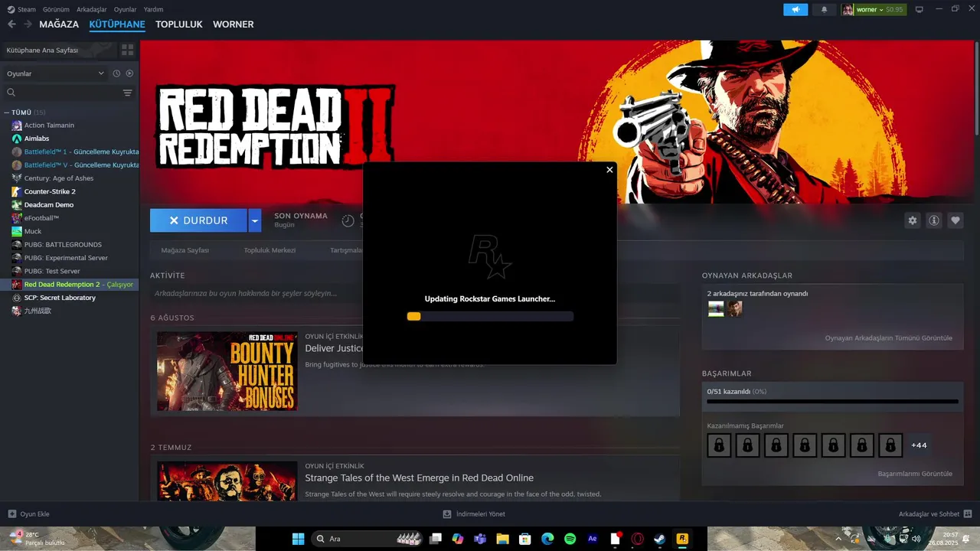Select SCP: Secret Laboratory in library

point(60,298)
